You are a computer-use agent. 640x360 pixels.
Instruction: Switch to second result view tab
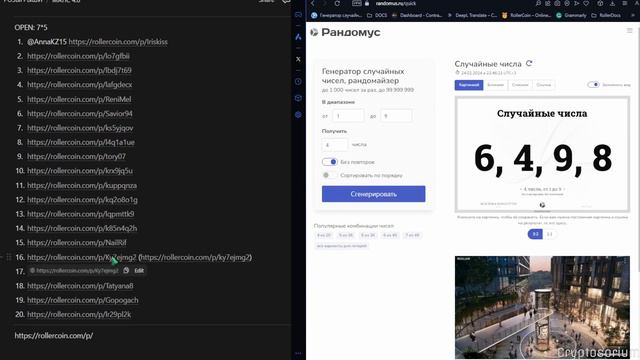[496, 85]
